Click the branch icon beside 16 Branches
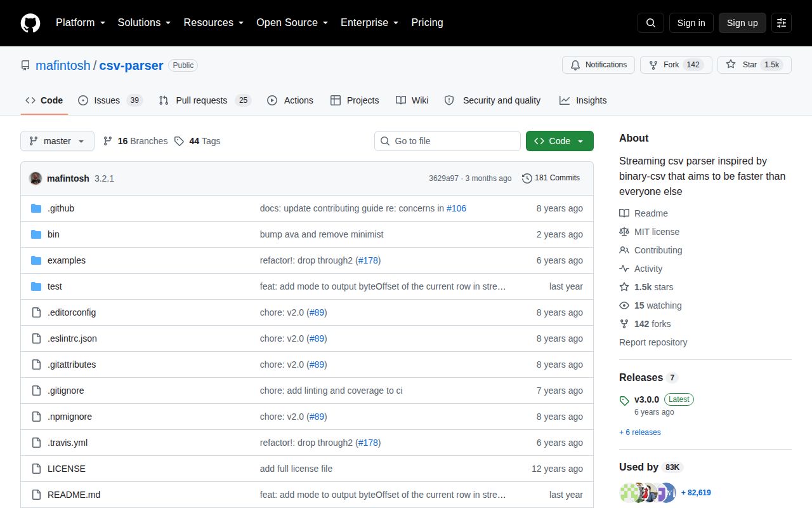The width and height of the screenshot is (812, 508). tap(108, 141)
